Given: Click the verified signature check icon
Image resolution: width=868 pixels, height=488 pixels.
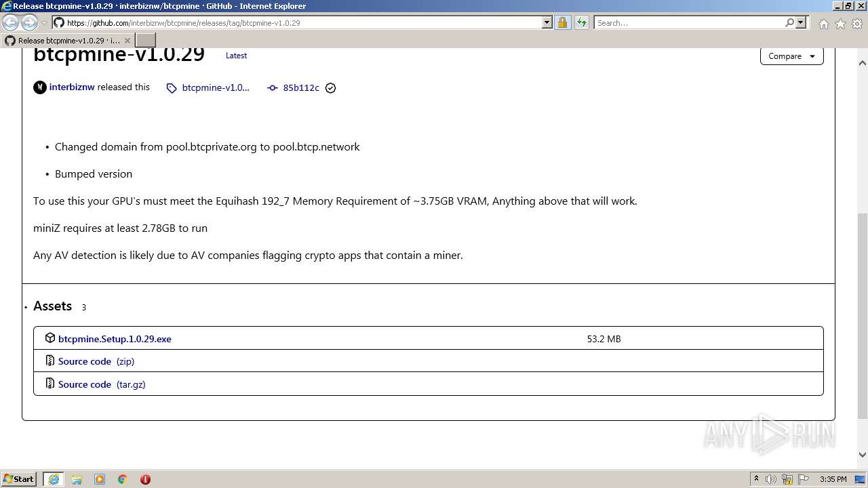Looking at the screenshot, I should pyautogui.click(x=330, y=88).
